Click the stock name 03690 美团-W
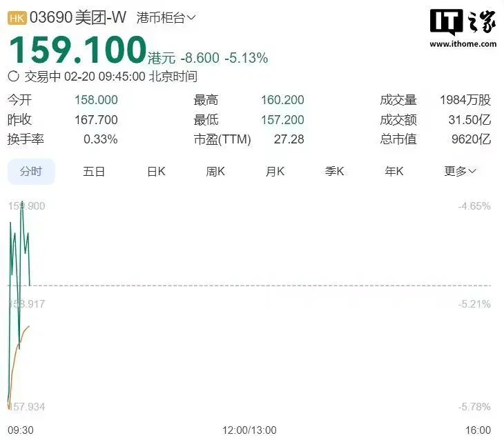This screenshot has width=504, height=440. [78, 18]
